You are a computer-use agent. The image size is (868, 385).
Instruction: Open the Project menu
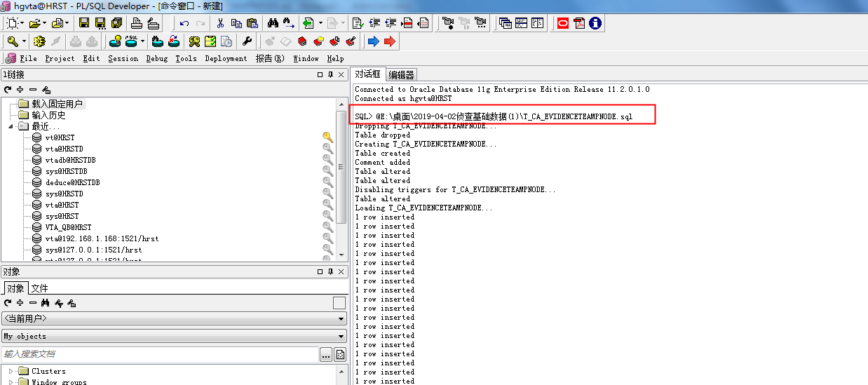[60, 58]
